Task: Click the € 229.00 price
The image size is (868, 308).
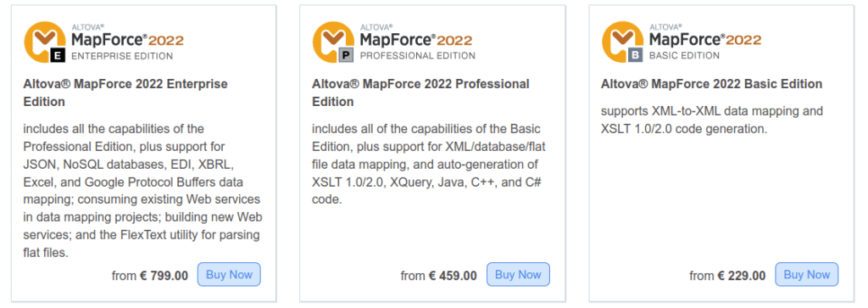Action: (x=742, y=275)
